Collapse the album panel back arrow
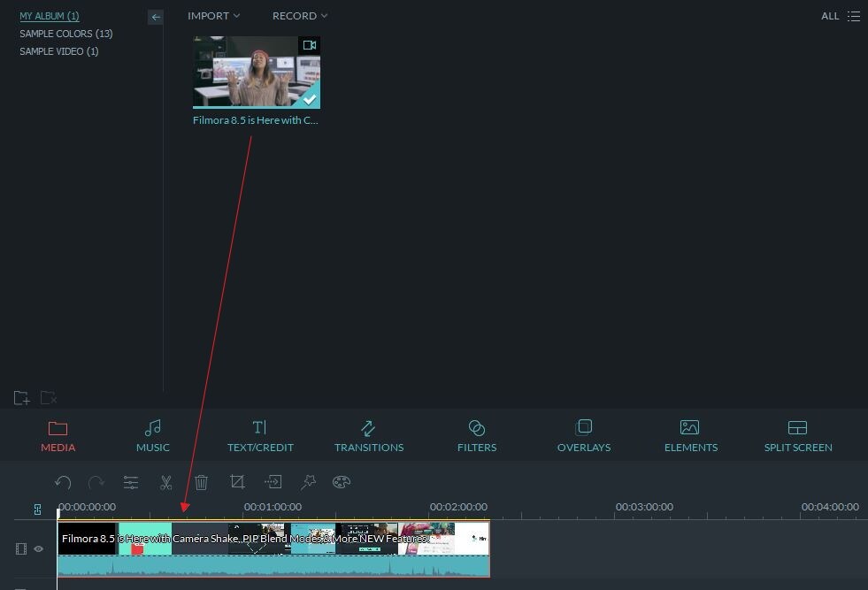Image resolution: width=868 pixels, height=590 pixels. pyautogui.click(x=156, y=17)
